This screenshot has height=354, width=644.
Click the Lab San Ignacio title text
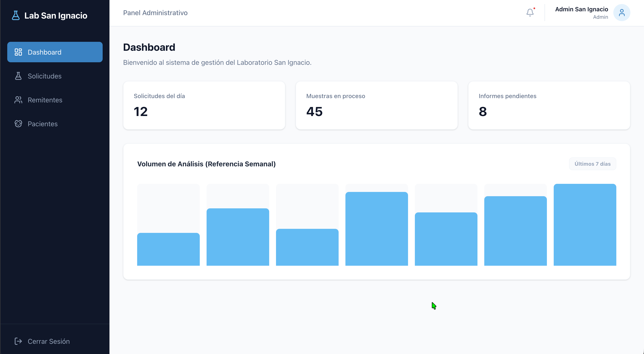click(x=56, y=16)
